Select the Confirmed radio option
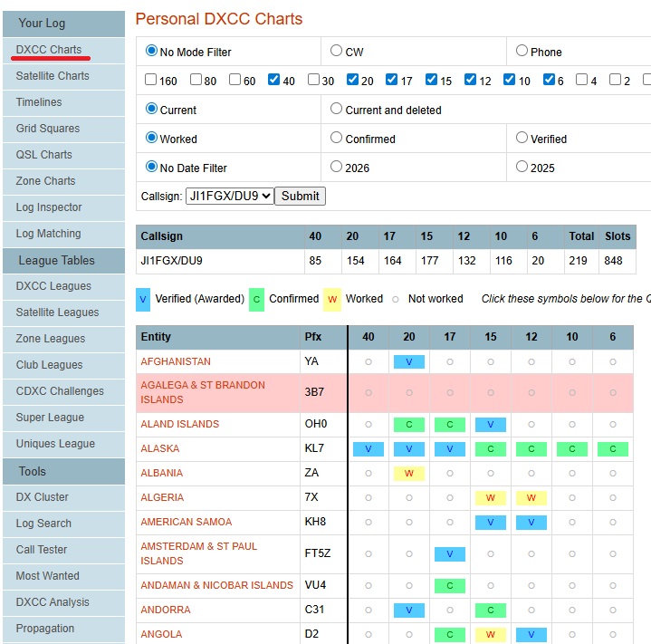Image resolution: width=651 pixels, height=644 pixels. click(x=337, y=139)
